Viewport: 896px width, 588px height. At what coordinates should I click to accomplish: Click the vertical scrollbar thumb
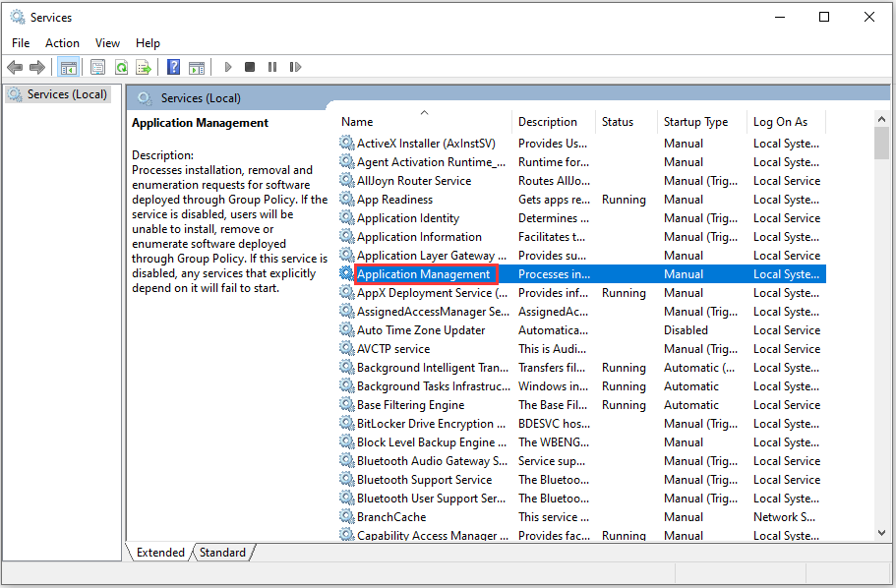click(881, 143)
